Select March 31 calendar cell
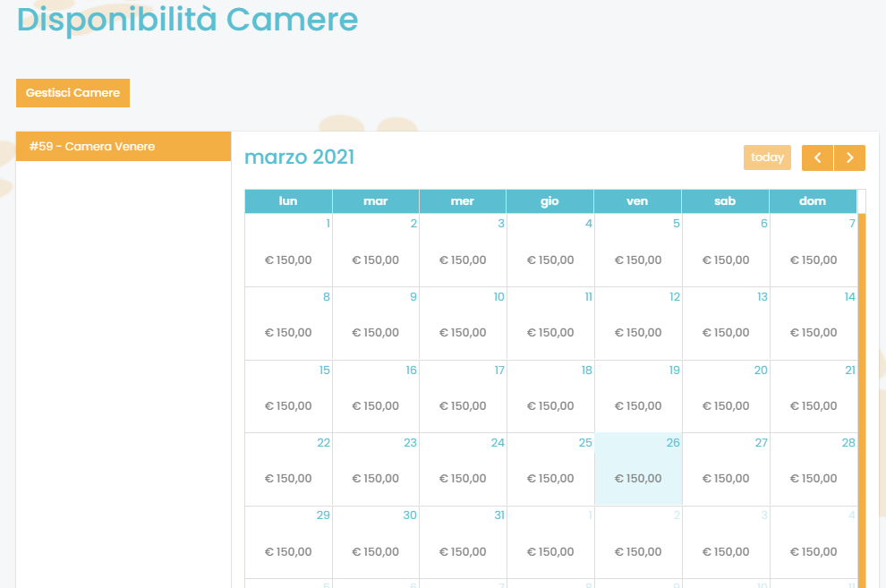Viewport: 886px width, 588px height. tap(463, 541)
